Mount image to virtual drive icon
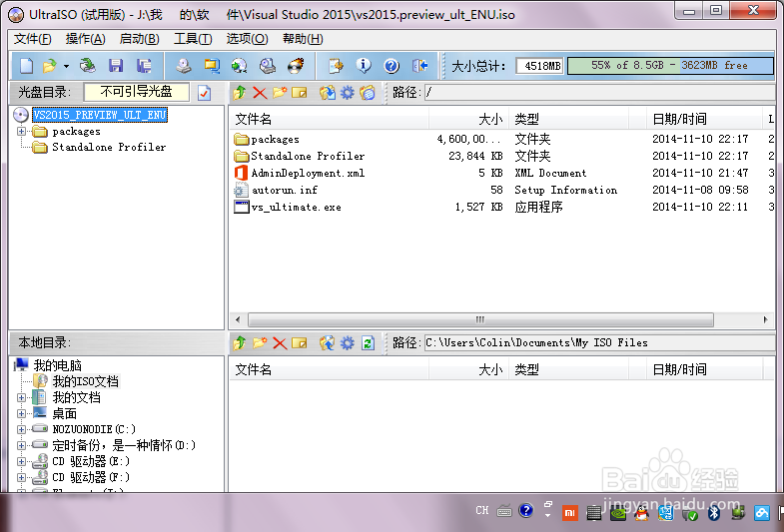 pyautogui.click(x=268, y=66)
